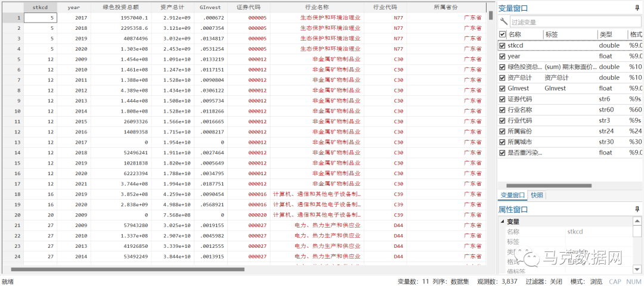Collapse the 变量 section in the properties window
This screenshot has width=644, height=286.
coord(502,222)
